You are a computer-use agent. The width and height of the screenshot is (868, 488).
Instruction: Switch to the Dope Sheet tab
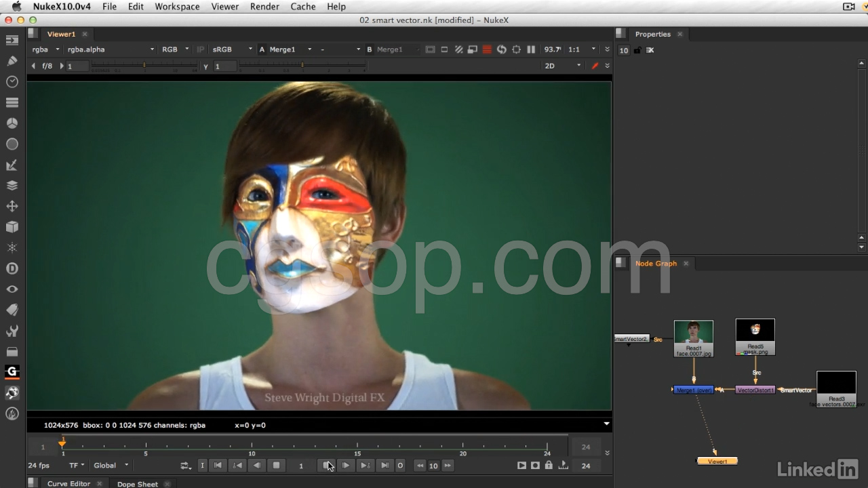point(138,484)
